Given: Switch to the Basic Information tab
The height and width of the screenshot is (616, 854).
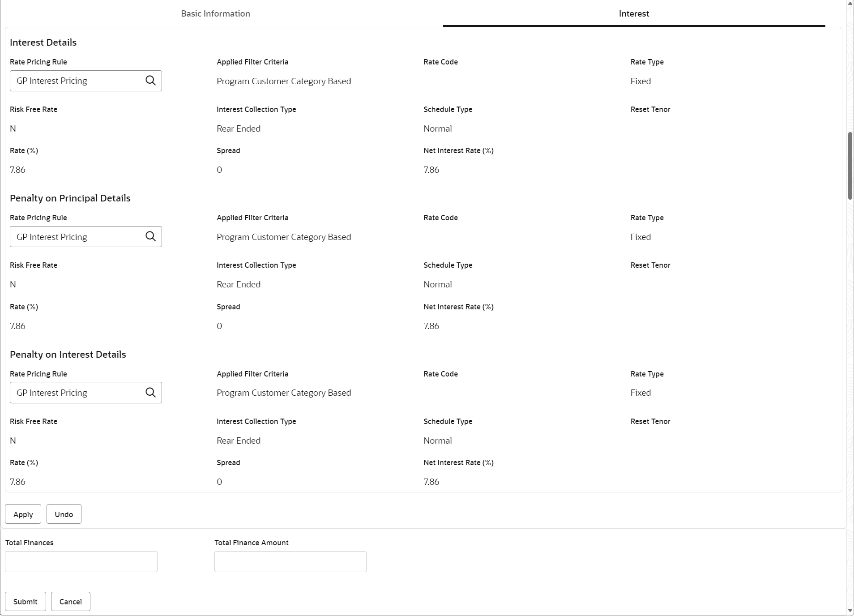Looking at the screenshot, I should tap(215, 13).
